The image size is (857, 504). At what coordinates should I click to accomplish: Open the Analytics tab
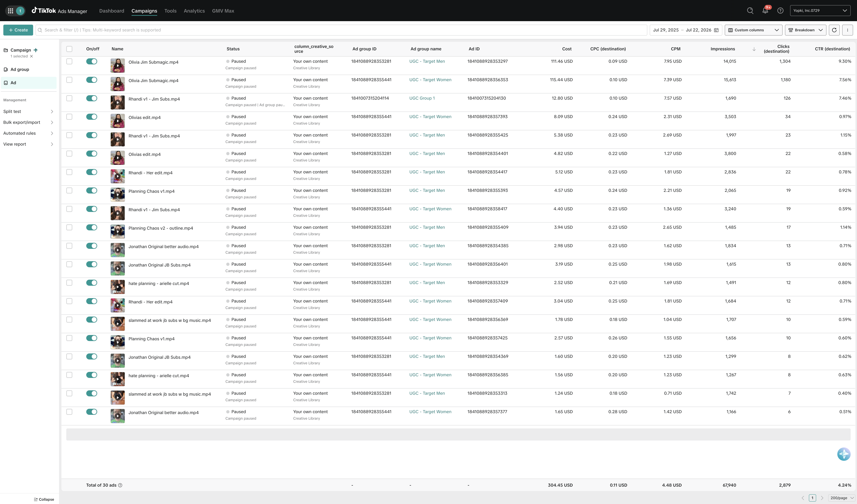194,11
